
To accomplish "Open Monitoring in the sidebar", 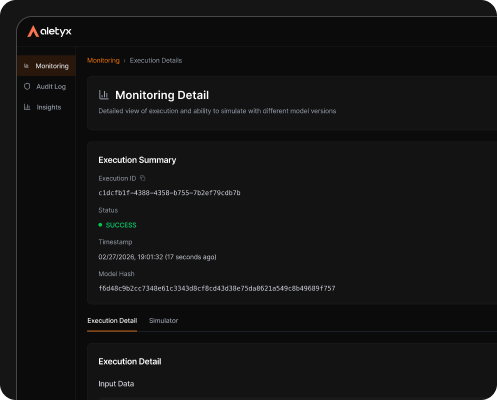I will [x=47, y=66].
